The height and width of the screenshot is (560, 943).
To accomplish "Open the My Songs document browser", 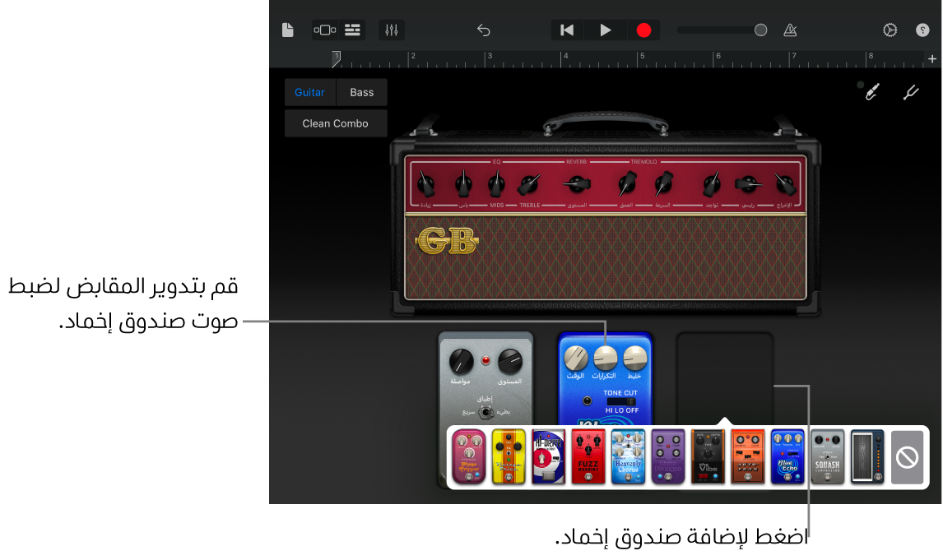I will coord(287,30).
